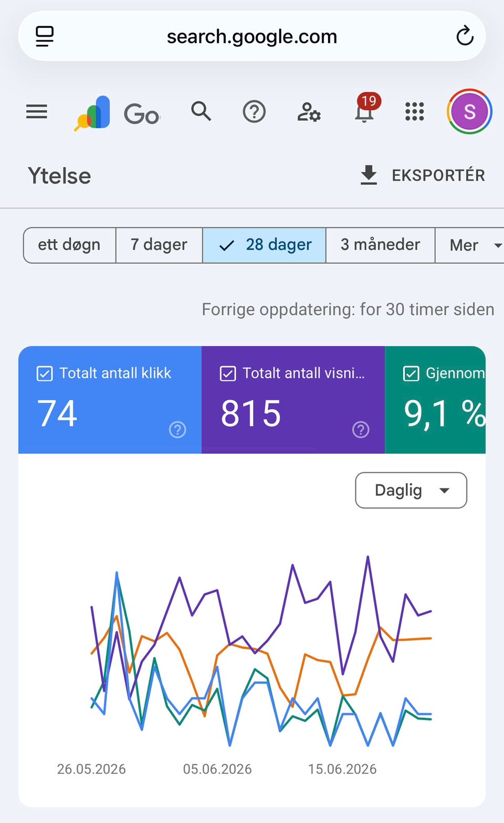
Task: Select the 3 måneder range tab
Action: pos(381,245)
